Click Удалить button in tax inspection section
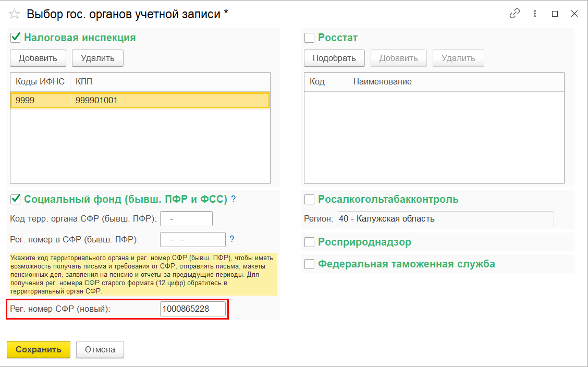588x367 pixels. click(97, 58)
